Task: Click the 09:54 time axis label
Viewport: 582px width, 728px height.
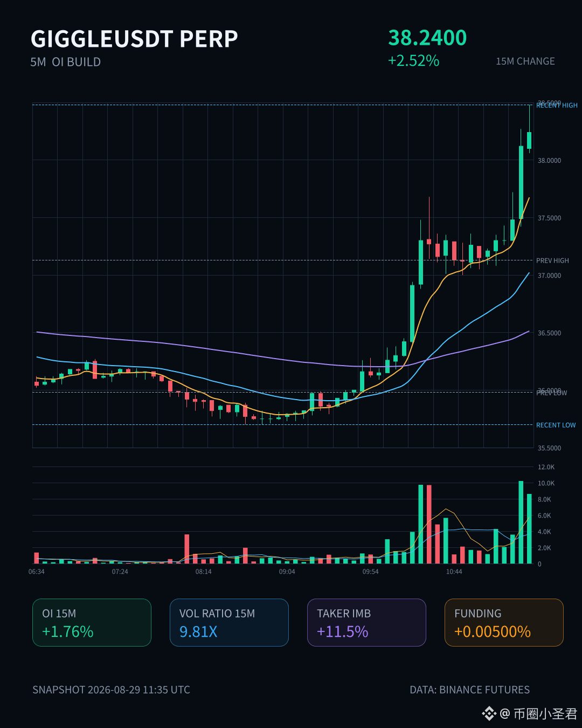Action: pos(371,572)
